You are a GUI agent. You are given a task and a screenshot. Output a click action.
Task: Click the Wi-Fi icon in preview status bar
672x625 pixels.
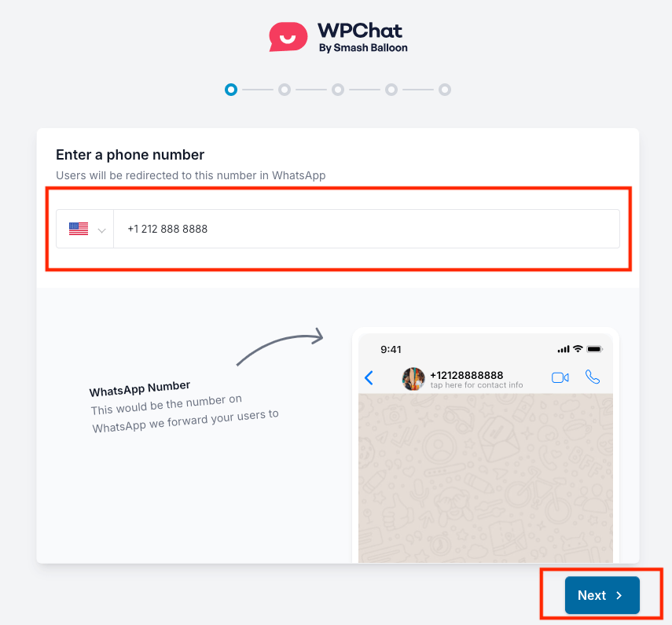click(x=578, y=348)
